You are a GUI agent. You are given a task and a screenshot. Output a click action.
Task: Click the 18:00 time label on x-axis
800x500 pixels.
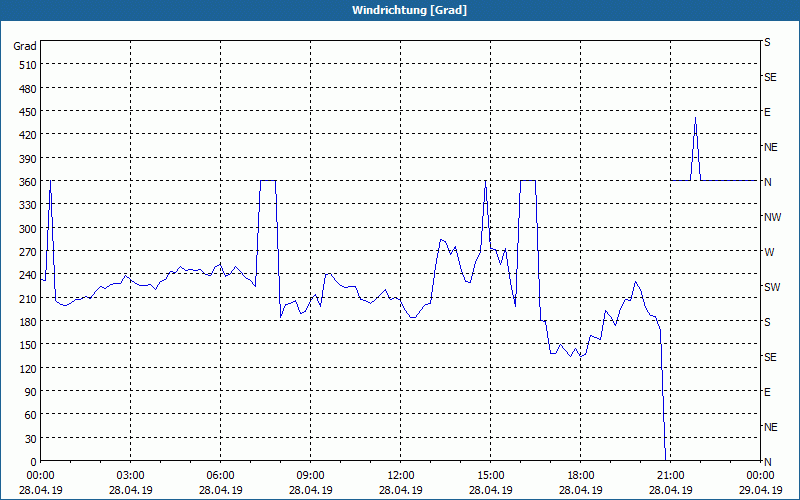coord(581,476)
